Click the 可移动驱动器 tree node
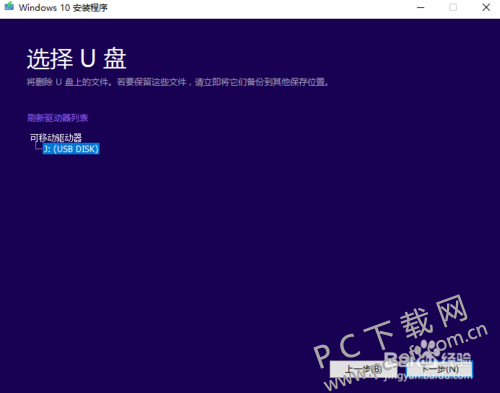500x393 pixels. pos(56,137)
